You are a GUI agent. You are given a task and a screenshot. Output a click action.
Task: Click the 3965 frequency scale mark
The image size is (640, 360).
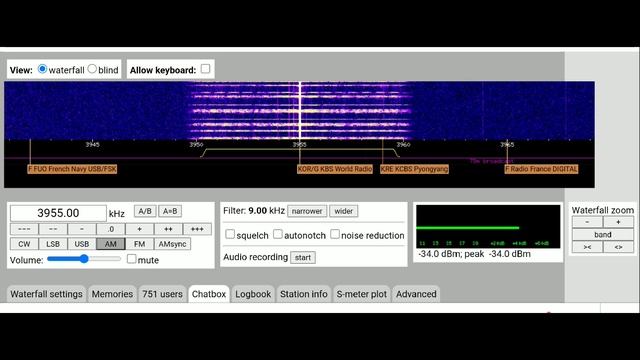507,144
